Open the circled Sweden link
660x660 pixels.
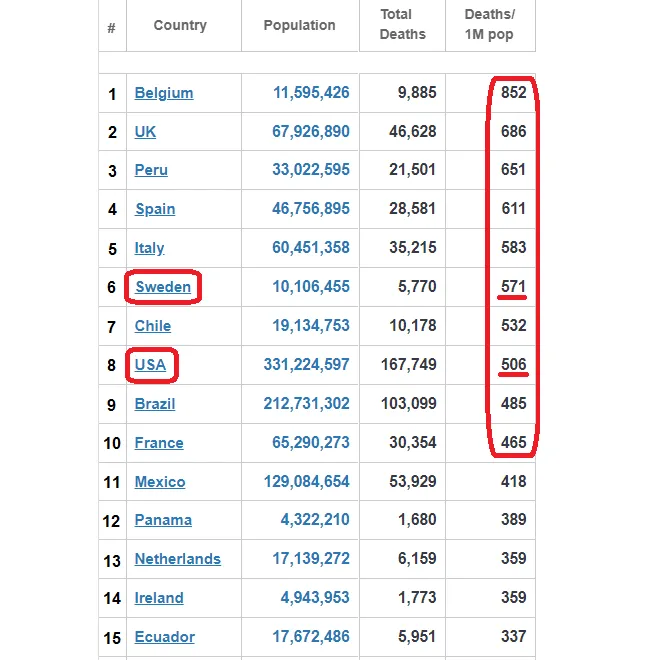[163, 287]
